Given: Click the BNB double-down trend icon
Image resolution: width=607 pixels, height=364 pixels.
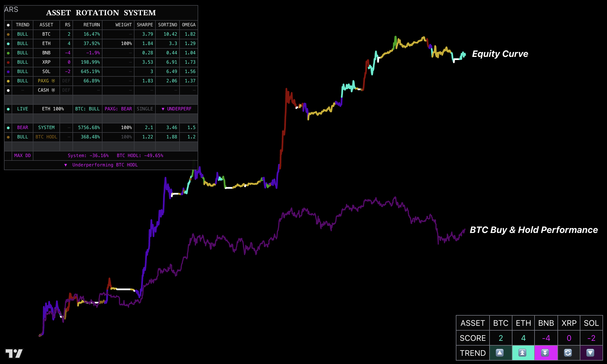Looking at the screenshot, I should coord(545,353).
